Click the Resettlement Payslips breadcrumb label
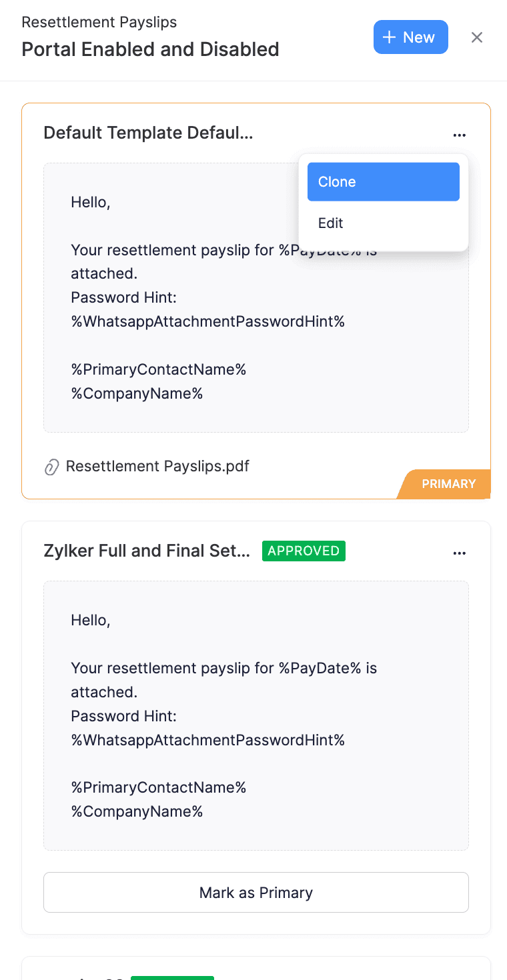This screenshot has height=980, width=507. [x=99, y=22]
